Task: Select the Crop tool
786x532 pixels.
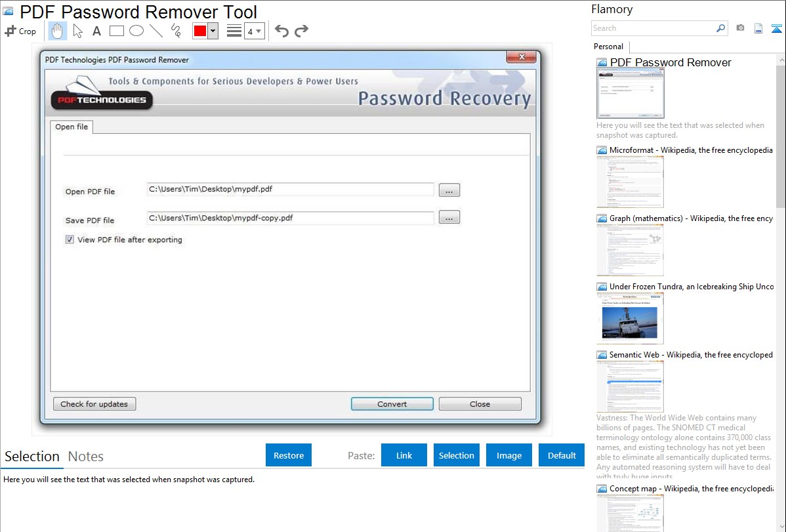Action: click(x=20, y=31)
